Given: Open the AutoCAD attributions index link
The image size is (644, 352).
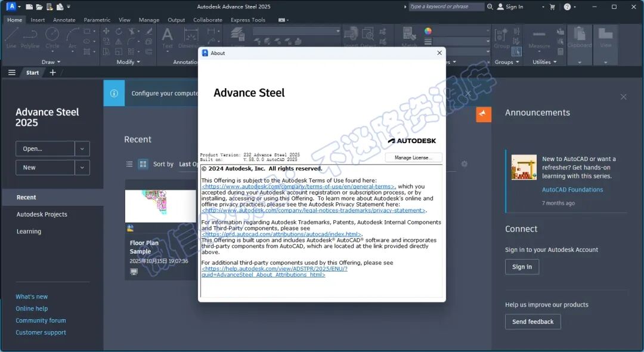Looking at the screenshot, I should point(281,234).
